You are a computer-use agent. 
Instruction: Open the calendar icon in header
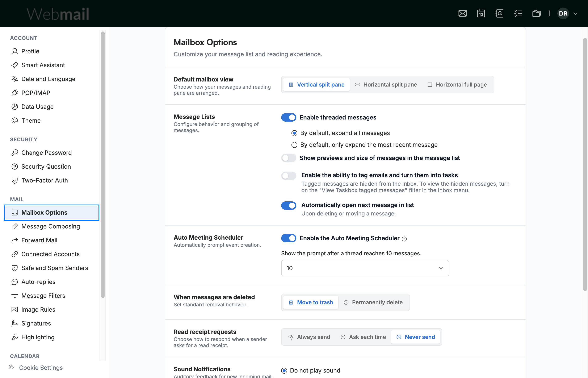[x=481, y=13]
